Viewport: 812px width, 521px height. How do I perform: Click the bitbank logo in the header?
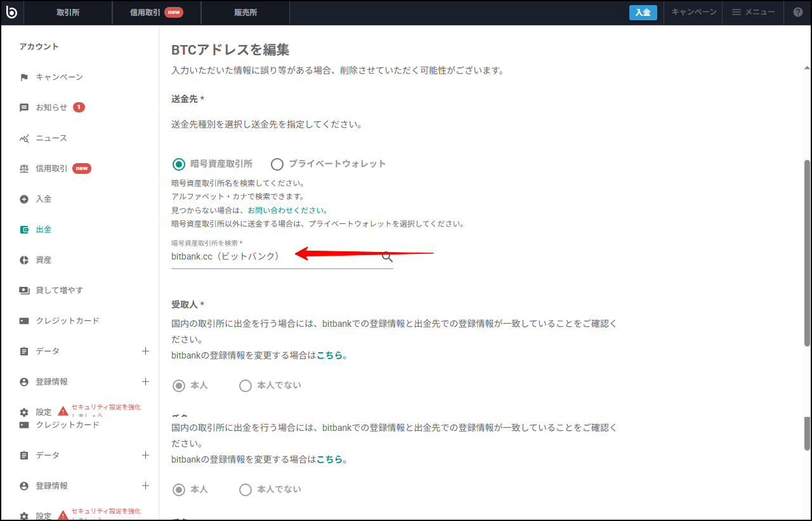[x=11, y=12]
